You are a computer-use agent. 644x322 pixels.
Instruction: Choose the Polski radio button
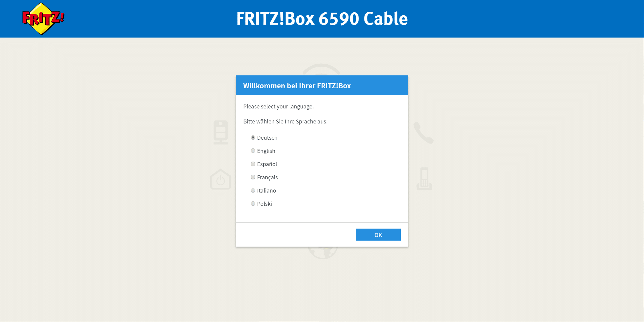pos(253,204)
